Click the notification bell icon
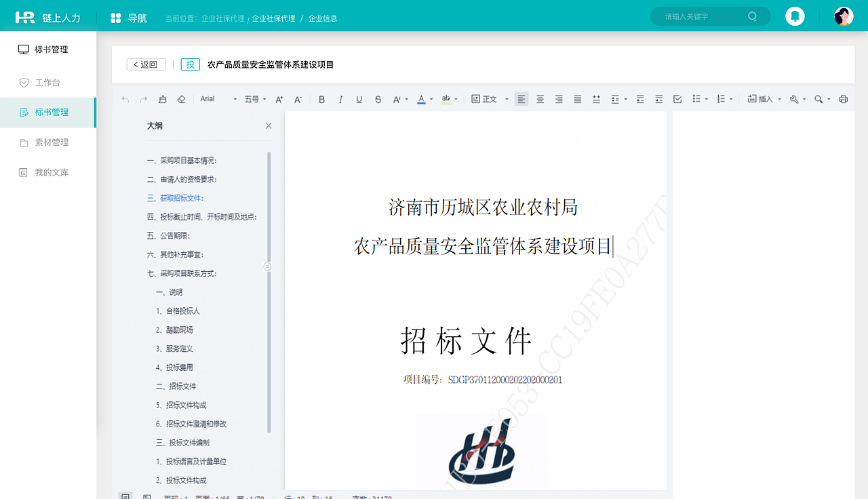This screenshot has width=868, height=499. pos(795,15)
